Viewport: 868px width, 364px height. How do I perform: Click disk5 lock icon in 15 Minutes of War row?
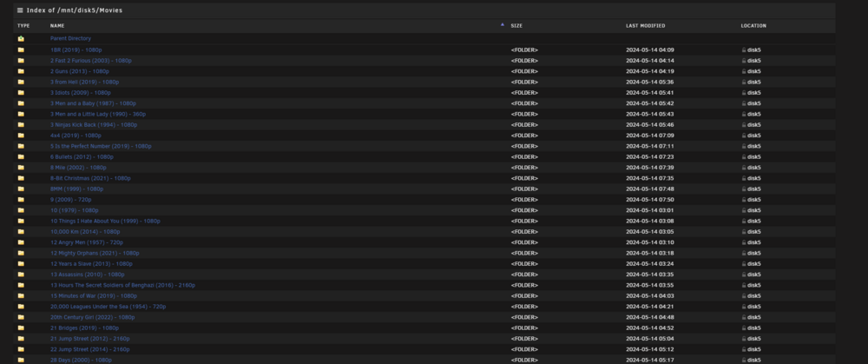[x=744, y=296]
